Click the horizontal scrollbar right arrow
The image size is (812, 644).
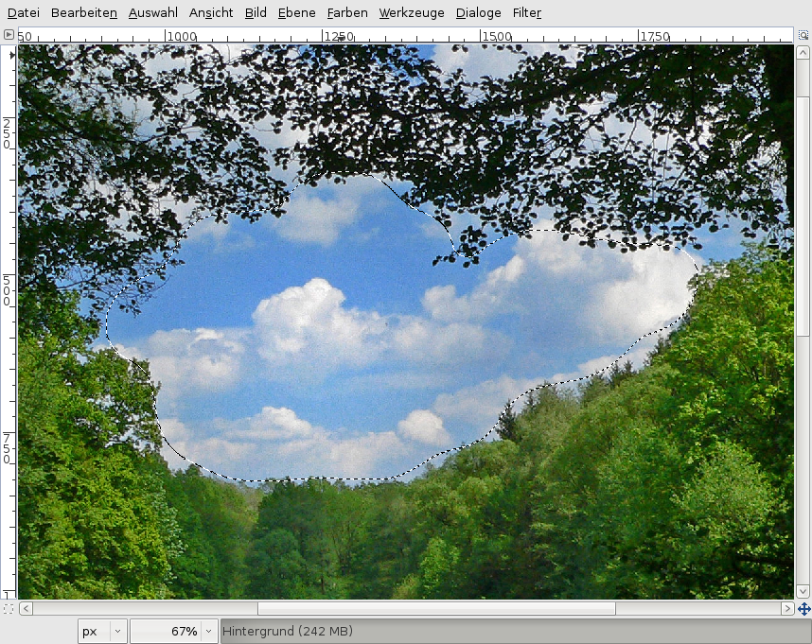pyautogui.click(x=787, y=608)
